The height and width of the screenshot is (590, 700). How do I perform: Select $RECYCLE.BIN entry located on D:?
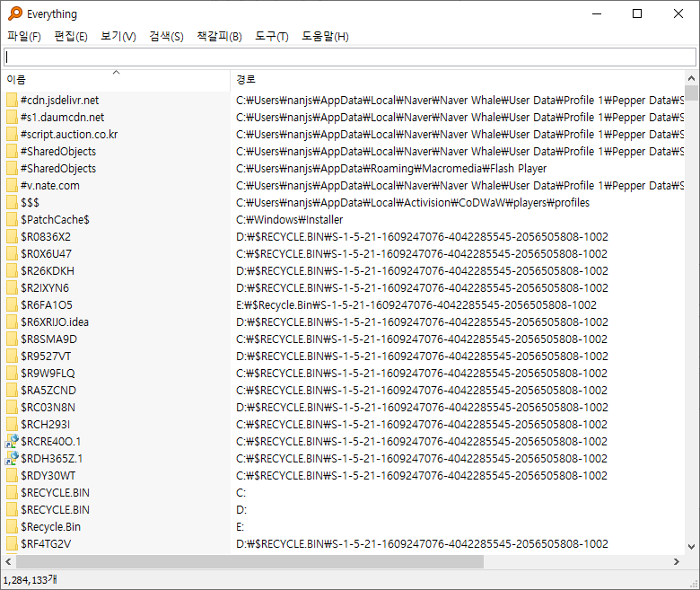pyautogui.click(x=55, y=509)
